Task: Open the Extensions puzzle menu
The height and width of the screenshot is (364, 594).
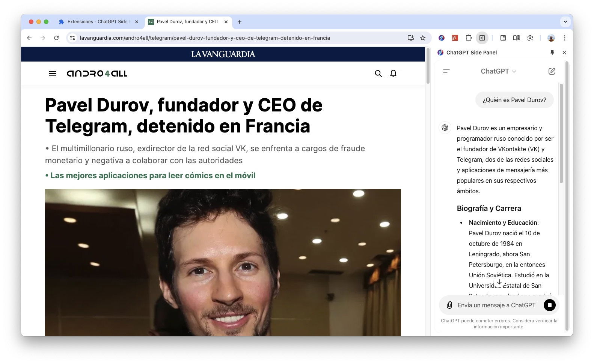Action: [469, 38]
